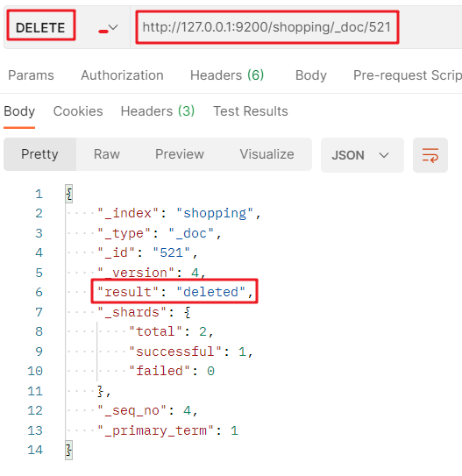The width and height of the screenshot is (462, 476).
Task: Toggle the response word wrap icon
Action: [x=430, y=155]
